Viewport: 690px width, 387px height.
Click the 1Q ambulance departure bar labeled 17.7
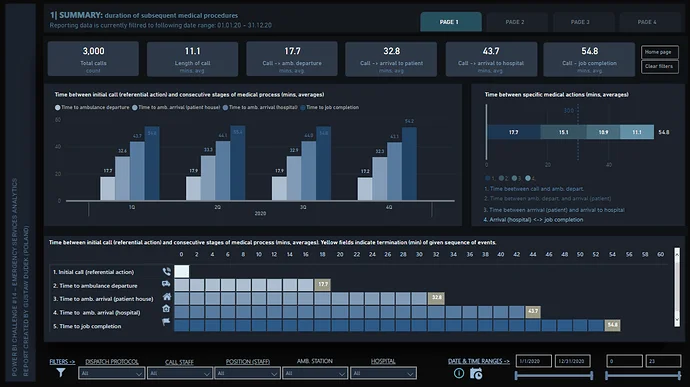tap(108, 189)
